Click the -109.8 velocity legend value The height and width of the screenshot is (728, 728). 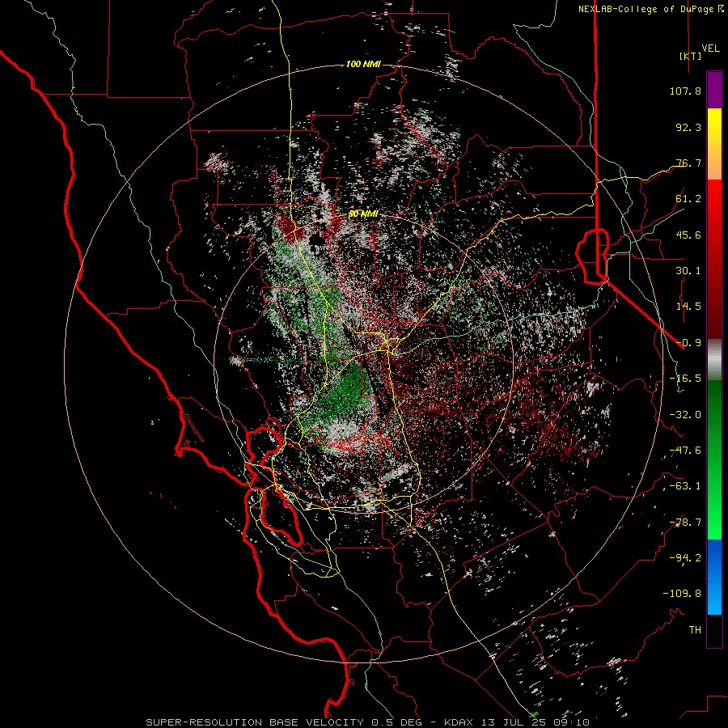[x=682, y=594]
